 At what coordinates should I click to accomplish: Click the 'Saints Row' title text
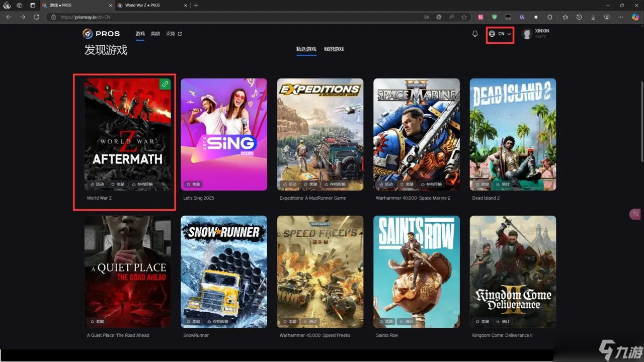(x=387, y=335)
